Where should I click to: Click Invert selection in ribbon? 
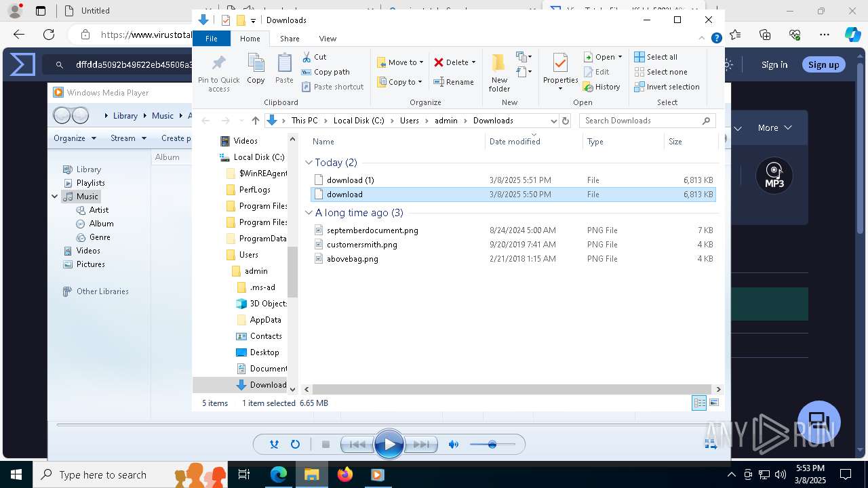click(x=667, y=87)
